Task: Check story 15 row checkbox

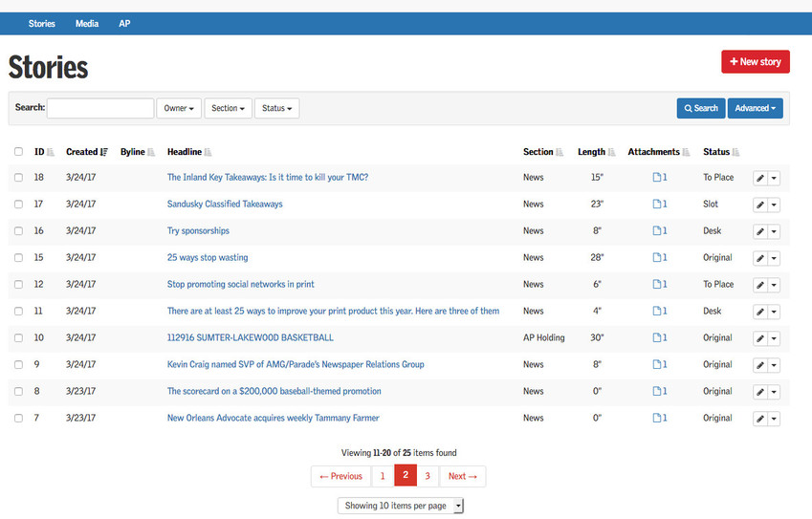Action: point(18,258)
